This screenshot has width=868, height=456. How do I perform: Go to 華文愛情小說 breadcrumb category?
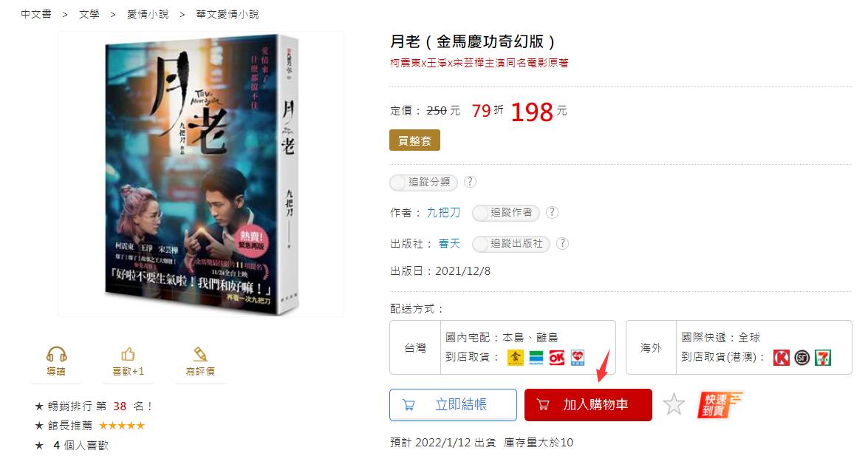[228, 14]
